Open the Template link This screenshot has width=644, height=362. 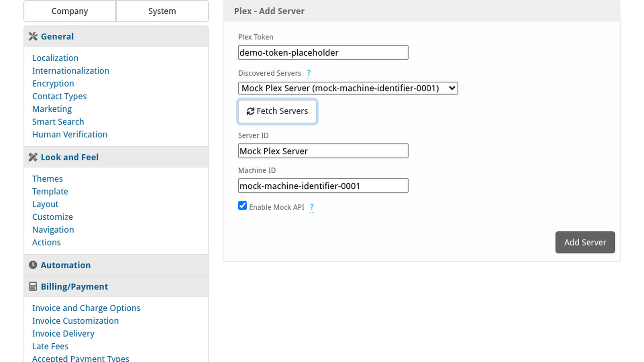50,191
